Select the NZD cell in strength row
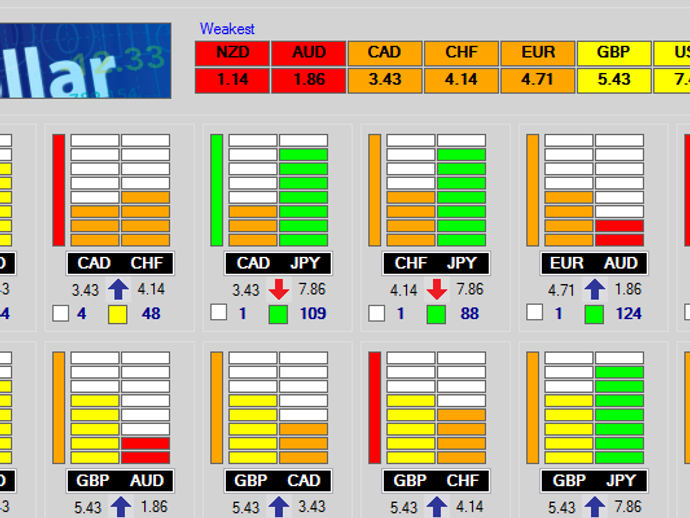The width and height of the screenshot is (690, 518). (232, 53)
